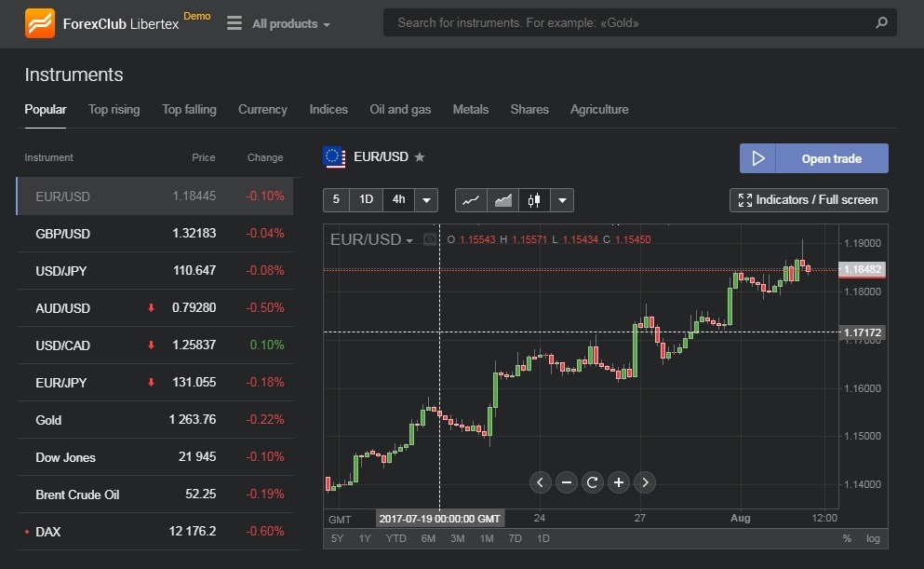Switch to the Metals tab
This screenshot has width=924, height=569.
470,110
